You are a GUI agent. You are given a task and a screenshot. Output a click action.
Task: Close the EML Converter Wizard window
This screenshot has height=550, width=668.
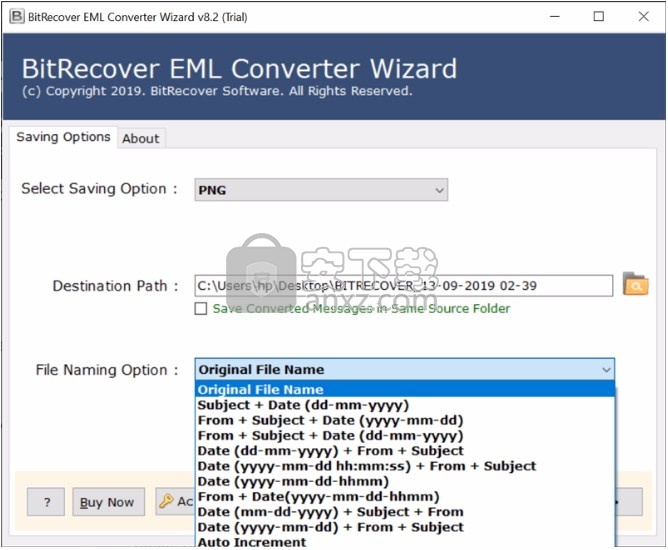643,17
